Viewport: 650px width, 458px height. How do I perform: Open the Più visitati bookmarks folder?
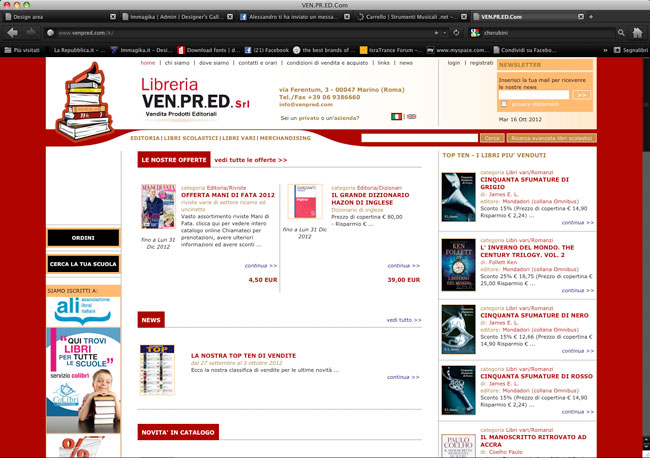click(22, 50)
